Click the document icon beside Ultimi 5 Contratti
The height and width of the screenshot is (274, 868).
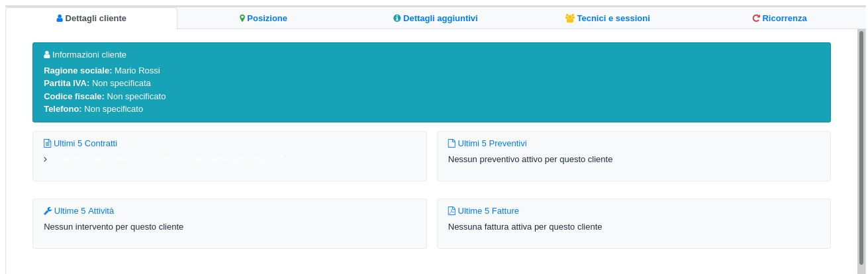pos(47,144)
